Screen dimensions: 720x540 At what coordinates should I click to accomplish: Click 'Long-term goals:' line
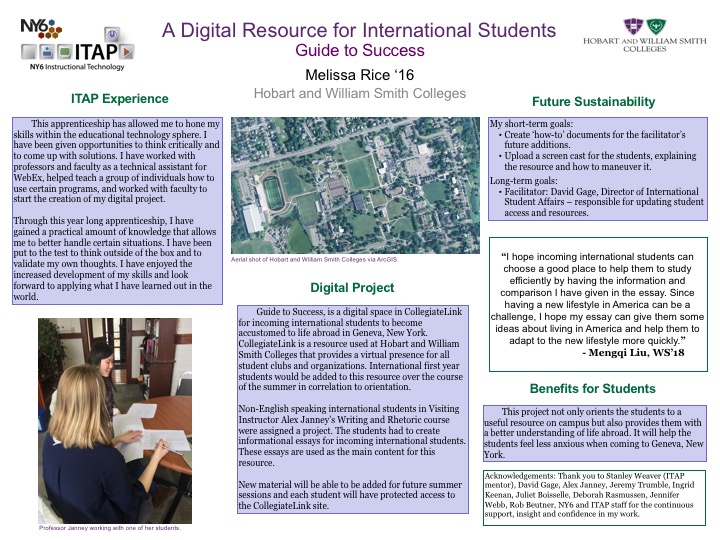click(523, 180)
